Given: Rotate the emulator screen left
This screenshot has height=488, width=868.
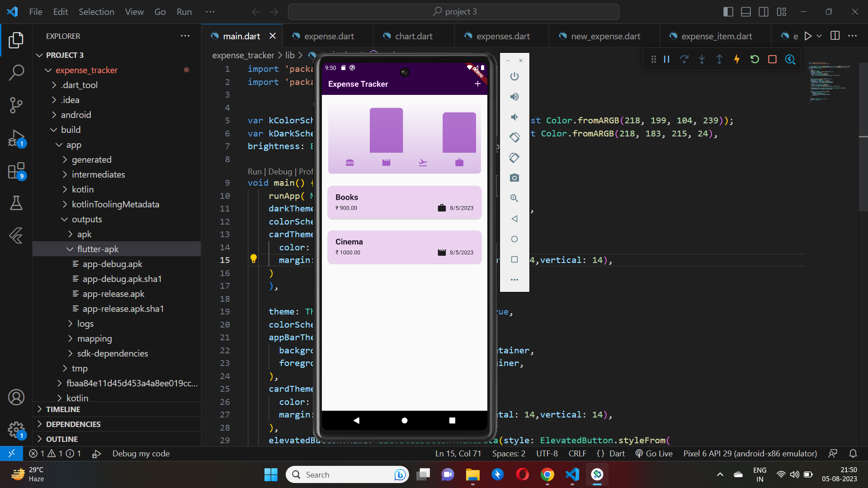Looking at the screenshot, I should tap(514, 137).
